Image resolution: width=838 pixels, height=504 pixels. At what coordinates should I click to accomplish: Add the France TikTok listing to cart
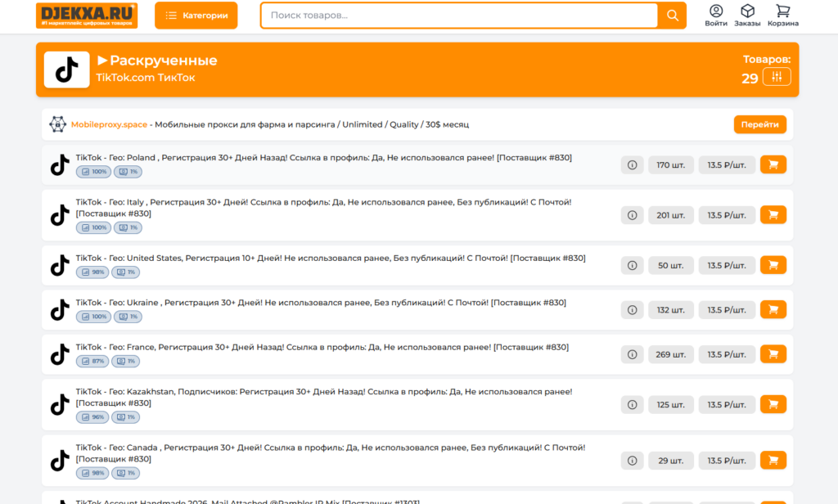[773, 353]
